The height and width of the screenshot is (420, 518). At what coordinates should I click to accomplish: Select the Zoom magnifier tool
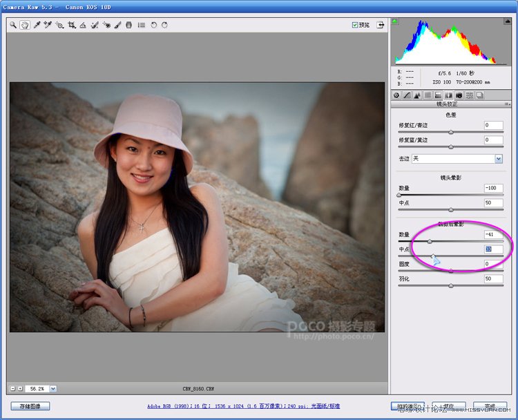pyautogui.click(x=13, y=25)
